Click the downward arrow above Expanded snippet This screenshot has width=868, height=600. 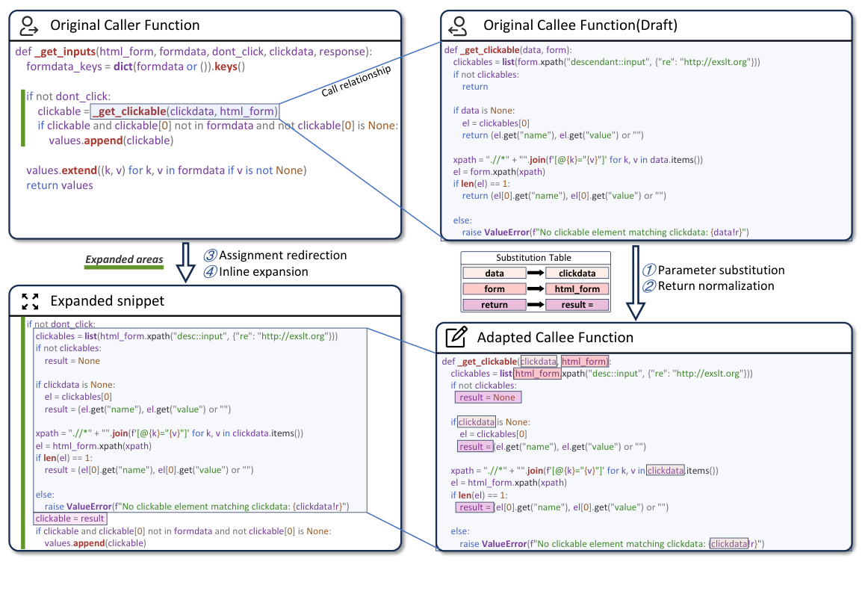tap(185, 260)
